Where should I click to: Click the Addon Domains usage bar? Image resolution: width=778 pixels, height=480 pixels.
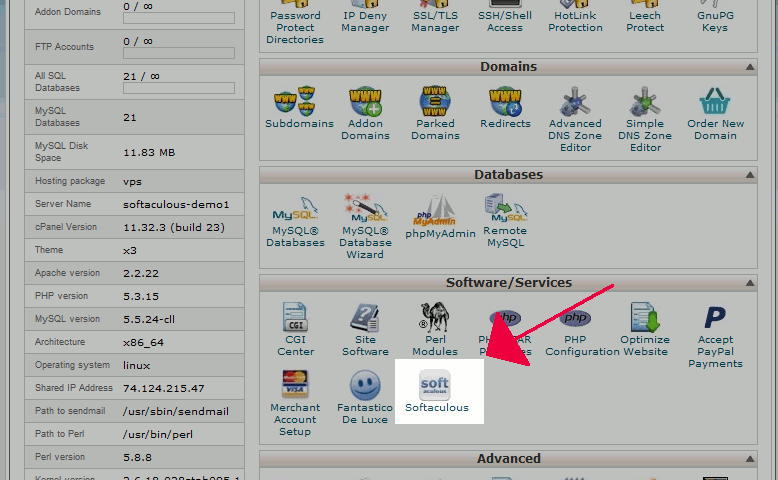[x=179, y=18]
